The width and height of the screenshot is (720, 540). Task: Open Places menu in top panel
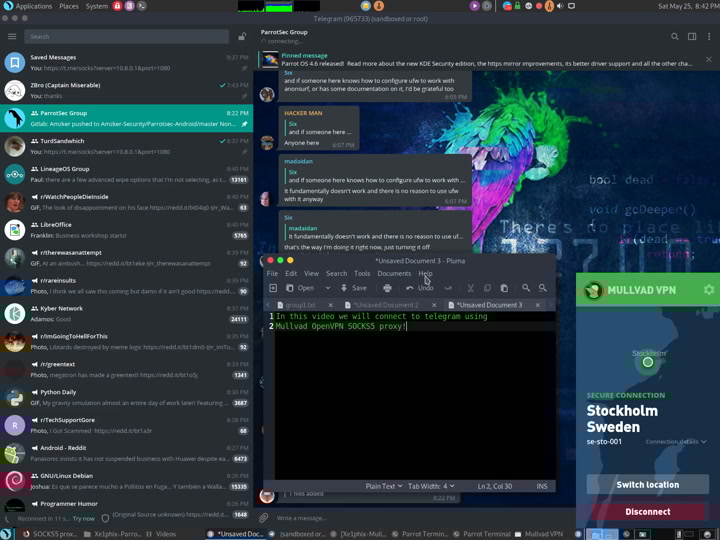pos(69,6)
